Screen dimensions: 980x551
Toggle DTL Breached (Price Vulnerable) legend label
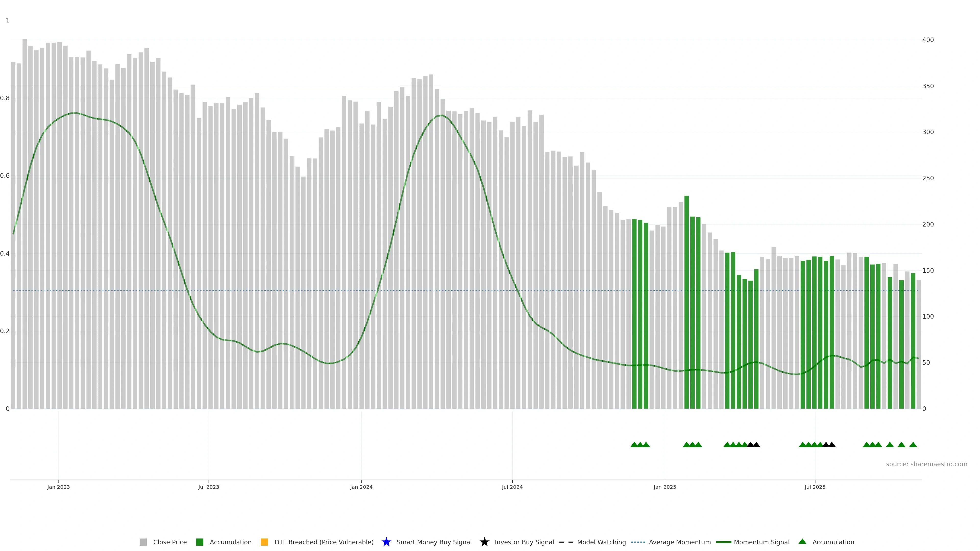coord(324,542)
